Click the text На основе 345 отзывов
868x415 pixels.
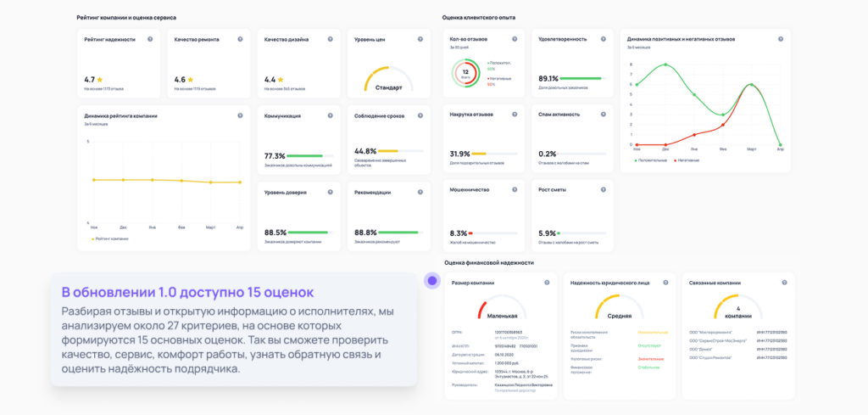coord(285,88)
